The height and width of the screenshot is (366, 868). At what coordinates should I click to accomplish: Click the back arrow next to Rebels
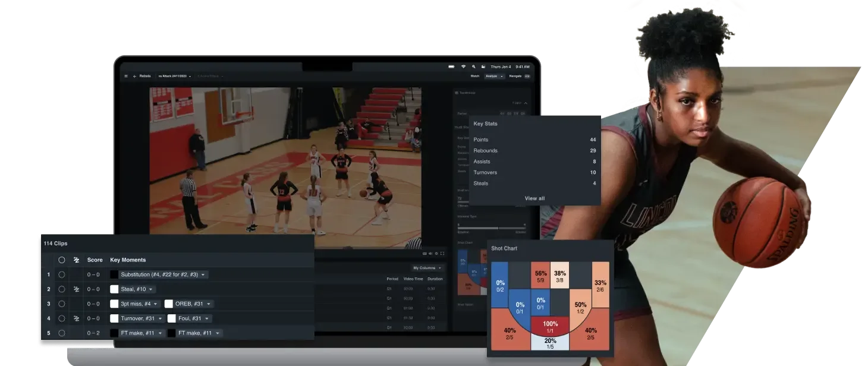[134, 76]
